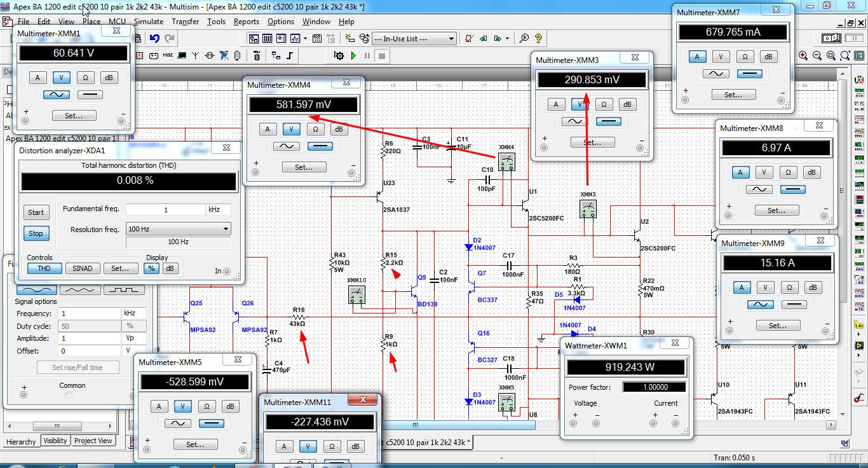868x468 pixels.
Task: Set Multimeter-XMM7 to voltmeter V
Action: click(x=721, y=57)
